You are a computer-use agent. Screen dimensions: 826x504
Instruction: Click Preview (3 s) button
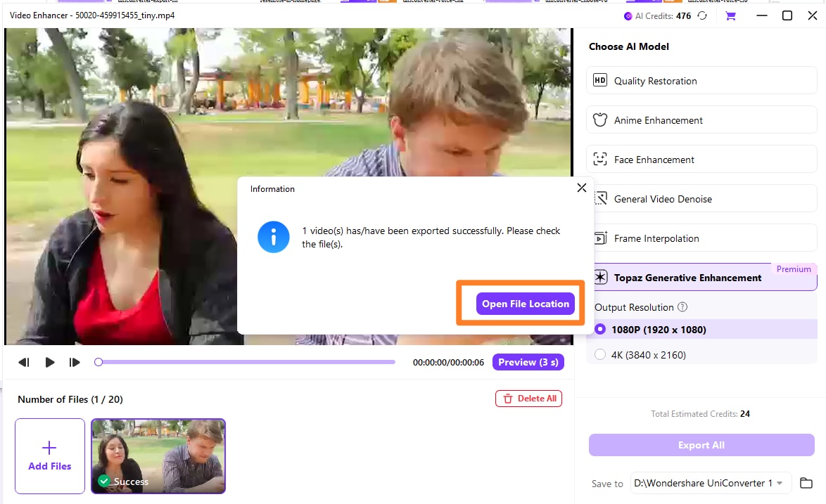528,362
